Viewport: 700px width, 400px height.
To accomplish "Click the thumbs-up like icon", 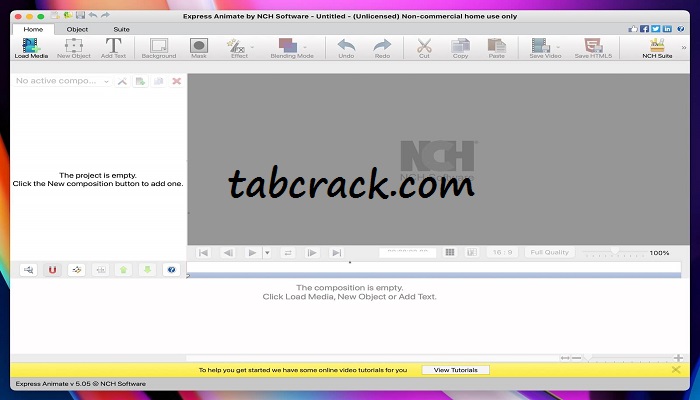I will tap(633, 29).
